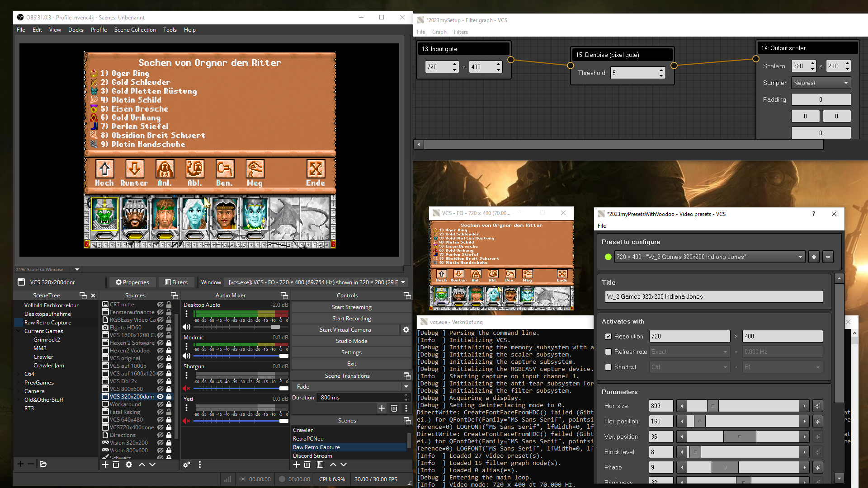The height and width of the screenshot is (488, 868).
Task: Open the Scene Collection menu
Action: coord(135,30)
